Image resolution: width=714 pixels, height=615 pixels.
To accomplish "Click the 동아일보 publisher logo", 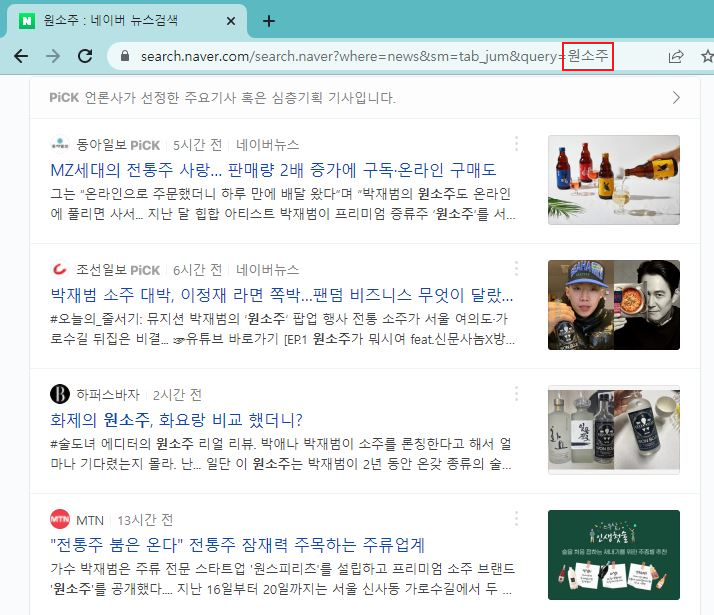I will pos(60,145).
